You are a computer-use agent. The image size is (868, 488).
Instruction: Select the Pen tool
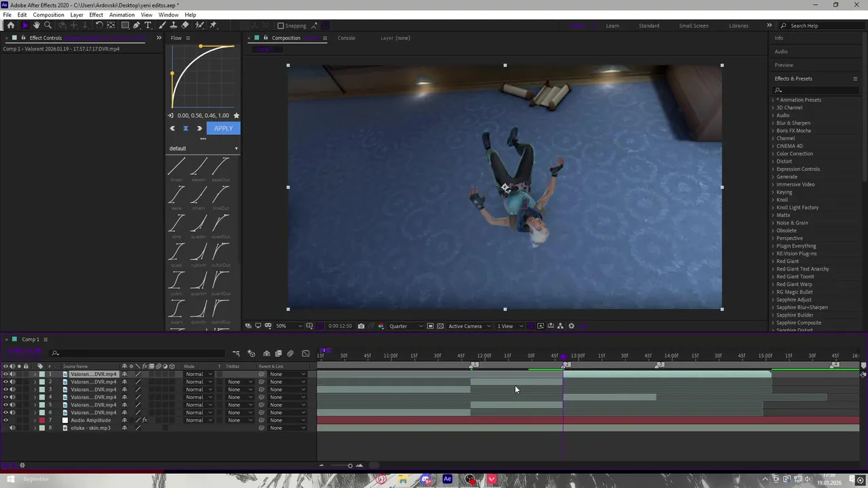[x=136, y=26]
